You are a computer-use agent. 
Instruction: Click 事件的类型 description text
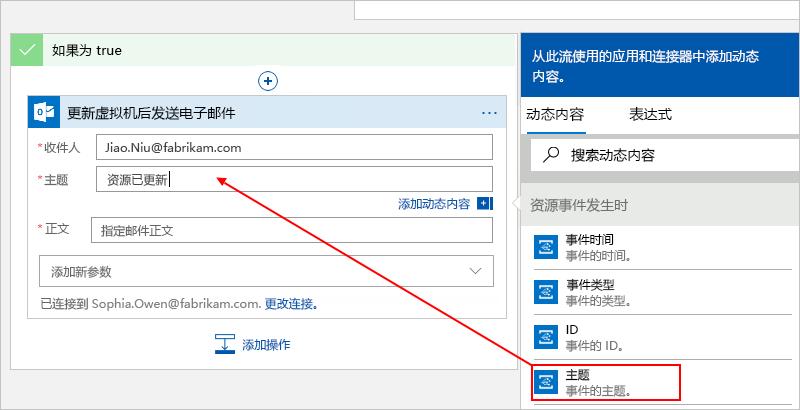(598, 300)
